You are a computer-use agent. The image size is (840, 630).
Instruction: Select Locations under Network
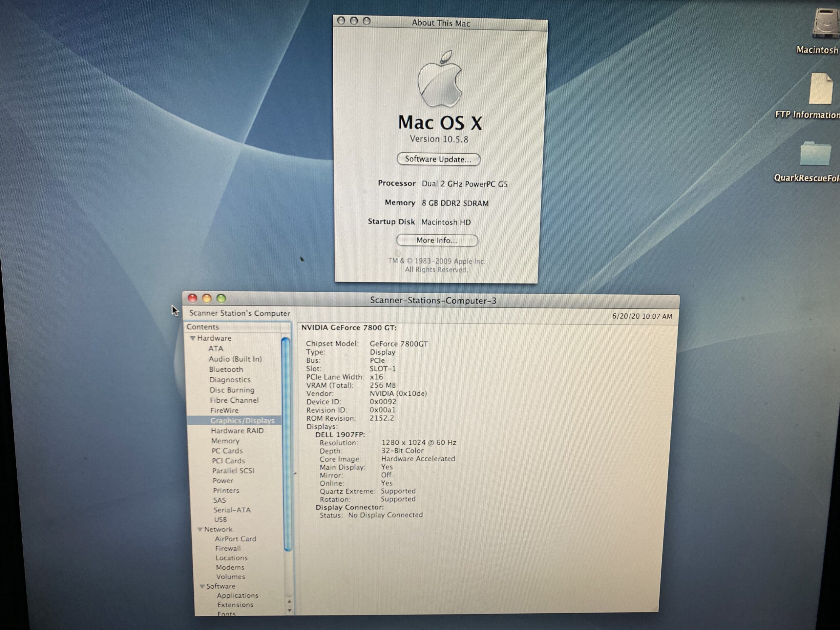coord(232,558)
